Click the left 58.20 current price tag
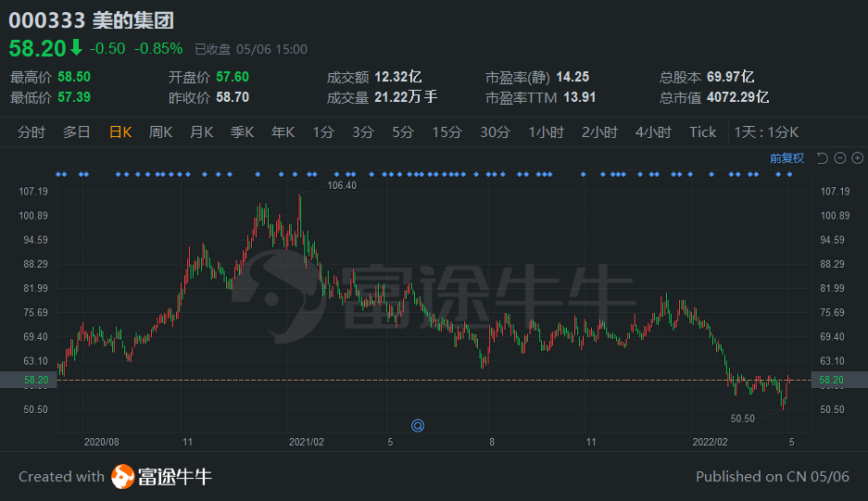The height and width of the screenshot is (501, 868). [x=28, y=380]
